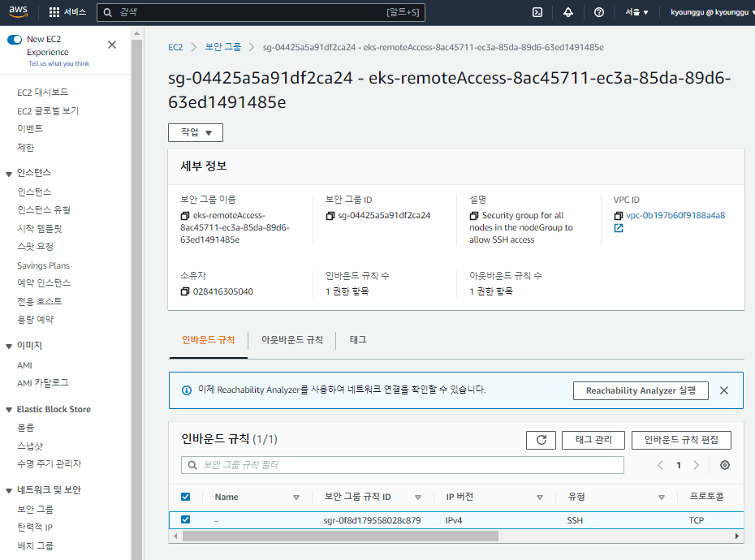Go to EC2 breadcrumb link
This screenshot has width=755, height=560.
(x=175, y=47)
